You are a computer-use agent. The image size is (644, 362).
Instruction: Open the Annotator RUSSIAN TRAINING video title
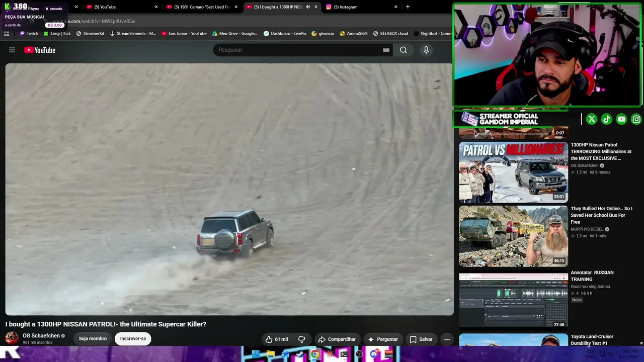[x=592, y=276]
